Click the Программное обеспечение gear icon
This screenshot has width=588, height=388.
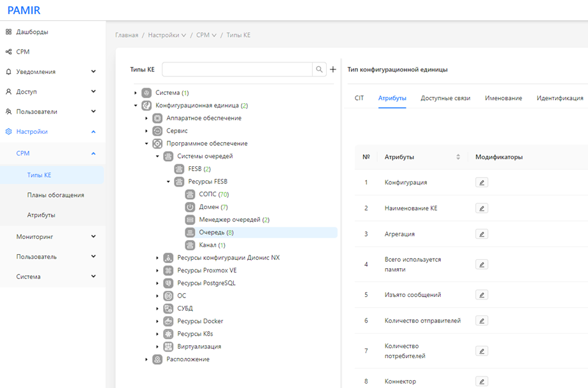tap(157, 143)
